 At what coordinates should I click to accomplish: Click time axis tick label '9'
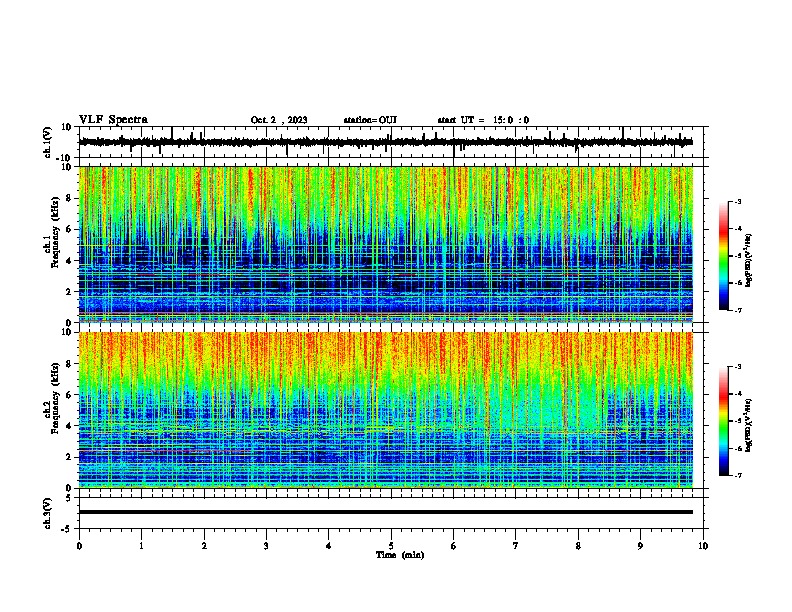640,546
